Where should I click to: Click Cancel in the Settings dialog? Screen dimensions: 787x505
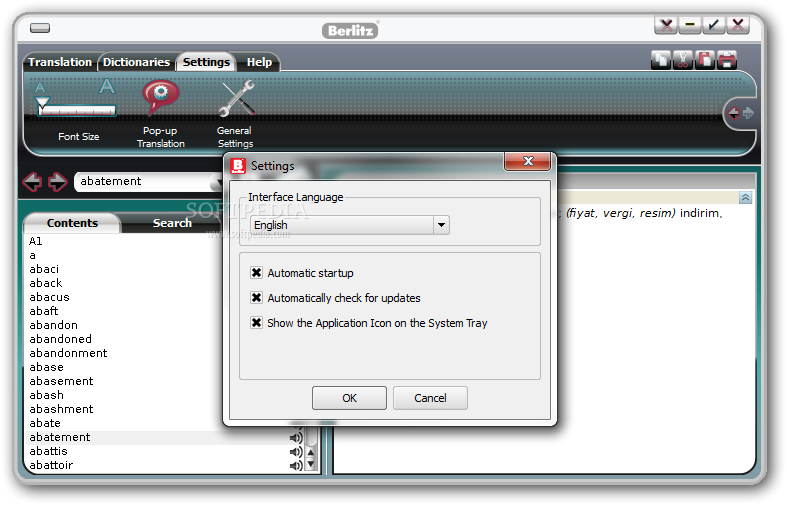[430, 398]
